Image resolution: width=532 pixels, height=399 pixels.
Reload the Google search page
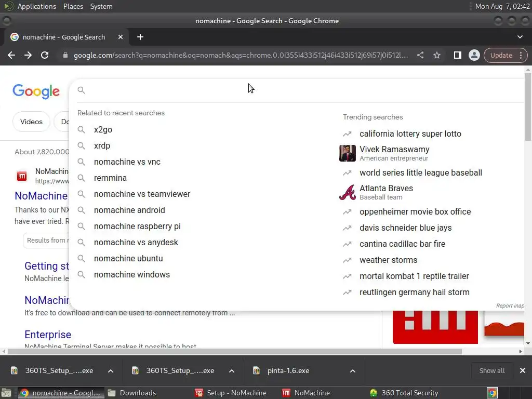pos(45,55)
